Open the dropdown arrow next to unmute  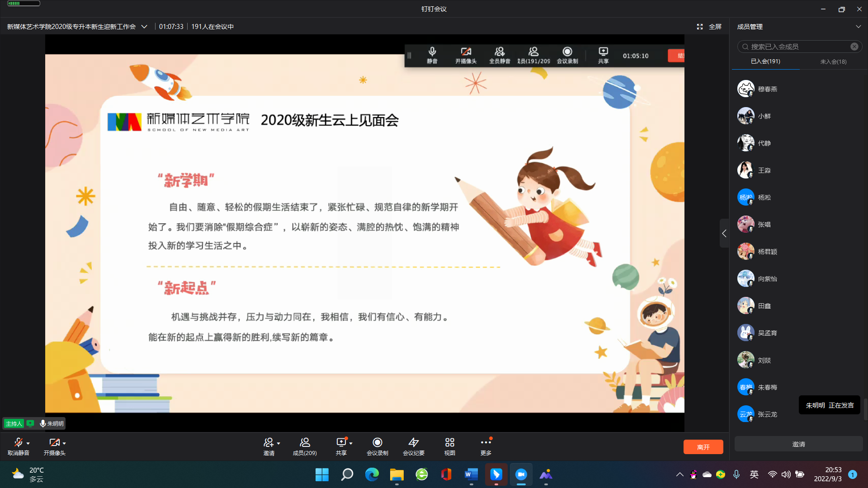(x=28, y=443)
